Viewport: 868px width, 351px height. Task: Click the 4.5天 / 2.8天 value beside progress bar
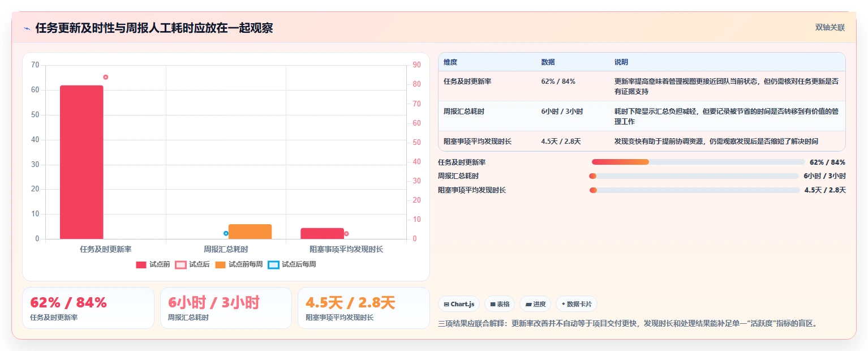click(x=825, y=190)
